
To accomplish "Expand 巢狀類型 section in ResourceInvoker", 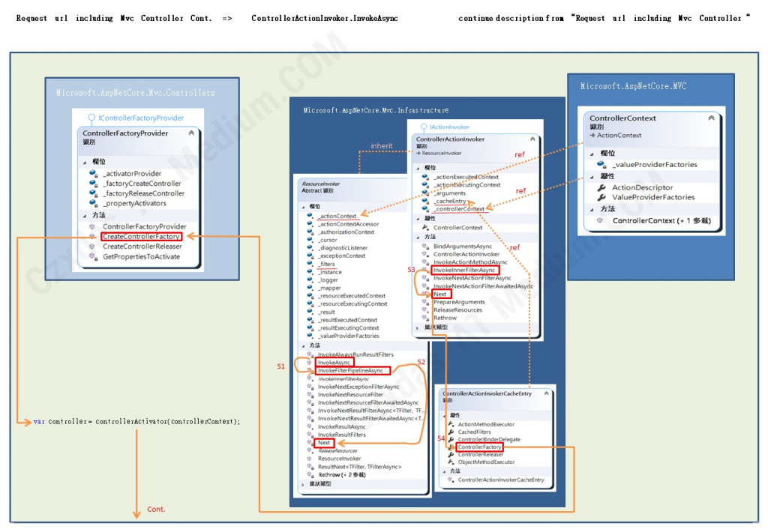I will [x=303, y=484].
